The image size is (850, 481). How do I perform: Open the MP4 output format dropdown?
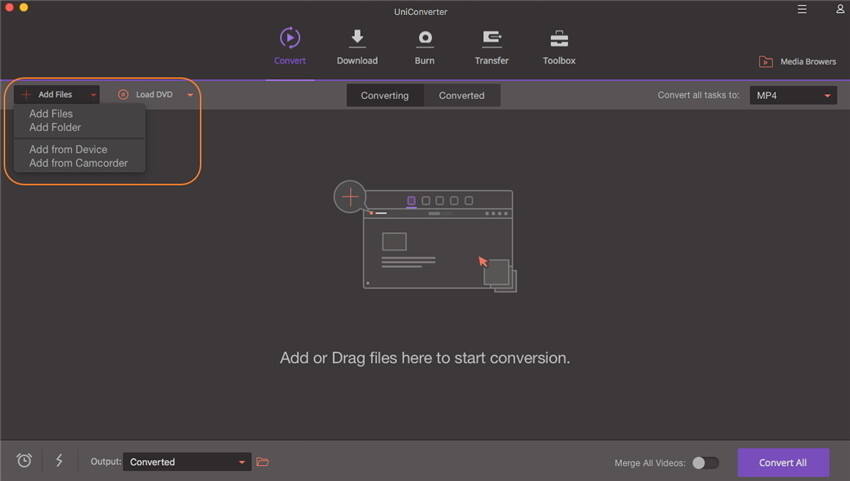(793, 95)
